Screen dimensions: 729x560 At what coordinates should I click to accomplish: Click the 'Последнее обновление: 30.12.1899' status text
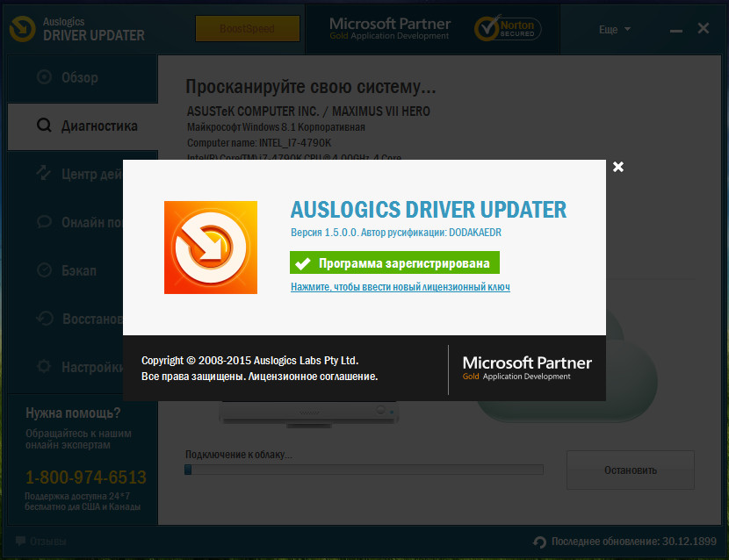634,542
